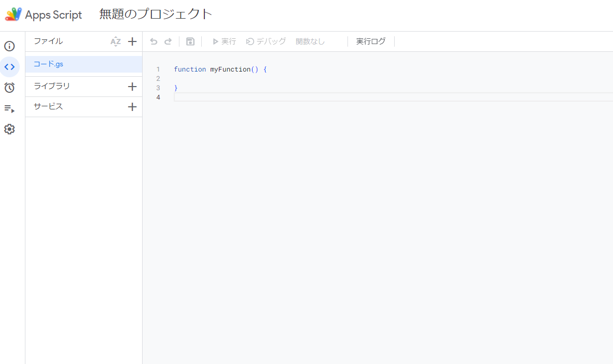
Task: Open the 関数なし function selector dropdown
Action: point(310,41)
